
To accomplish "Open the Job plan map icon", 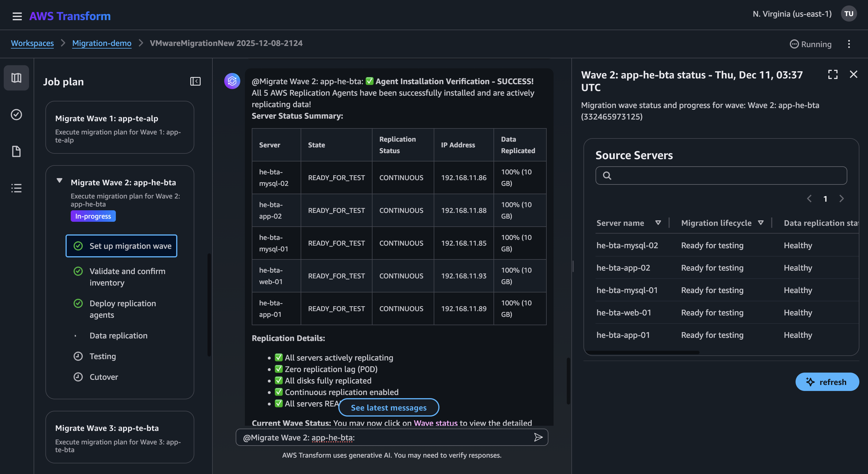I will pyautogui.click(x=16, y=78).
